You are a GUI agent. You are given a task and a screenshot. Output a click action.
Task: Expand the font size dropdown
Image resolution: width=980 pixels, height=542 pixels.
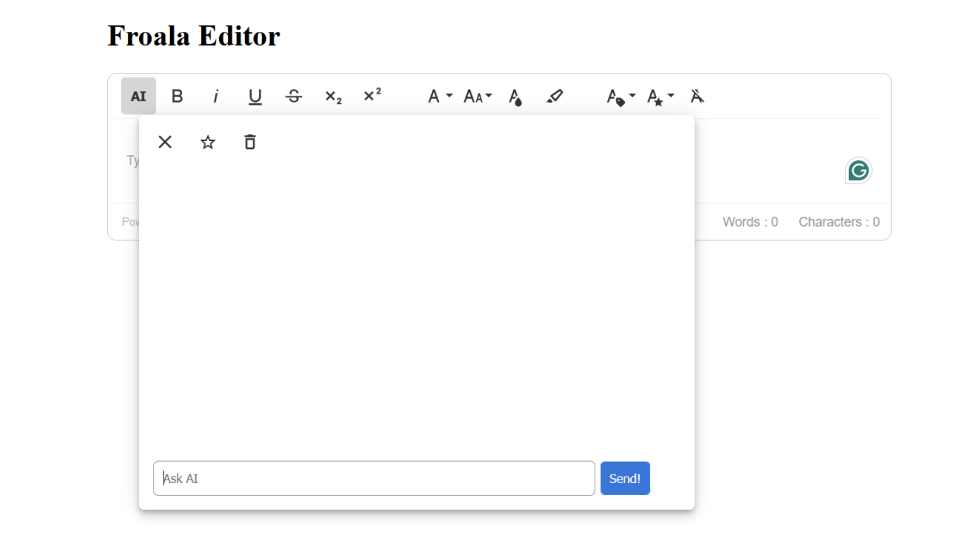tap(477, 96)
